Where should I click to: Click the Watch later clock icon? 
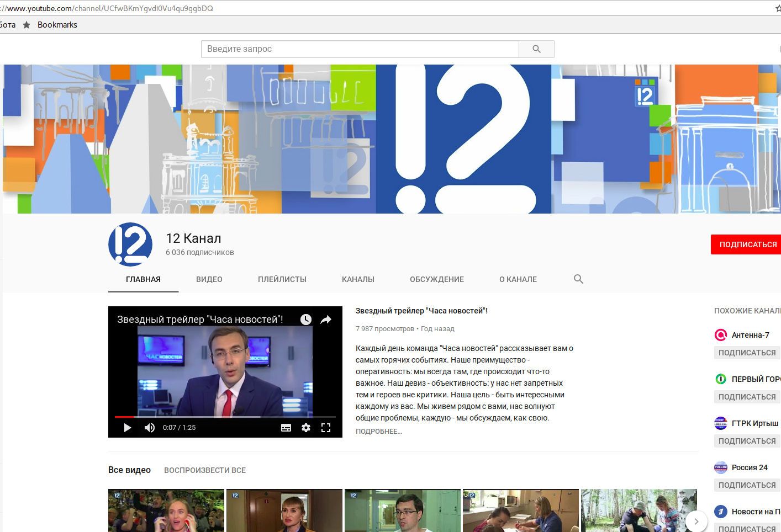coord(306,320)
